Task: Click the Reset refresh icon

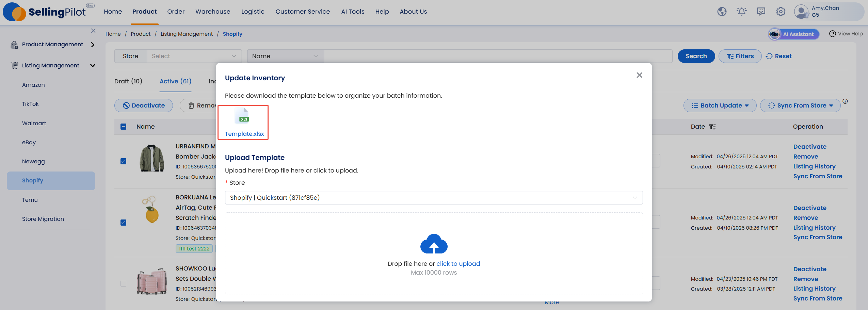Action: (x=769, y=56)
